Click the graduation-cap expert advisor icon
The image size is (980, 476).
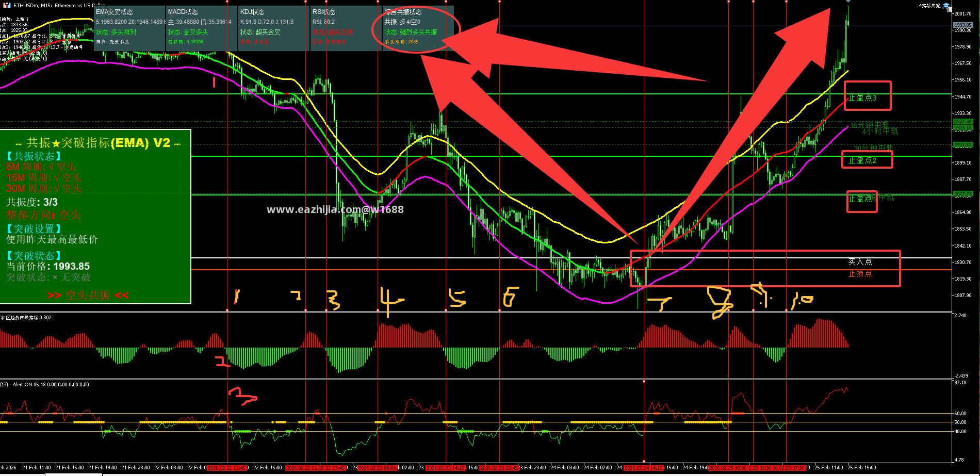coord(946,6)
